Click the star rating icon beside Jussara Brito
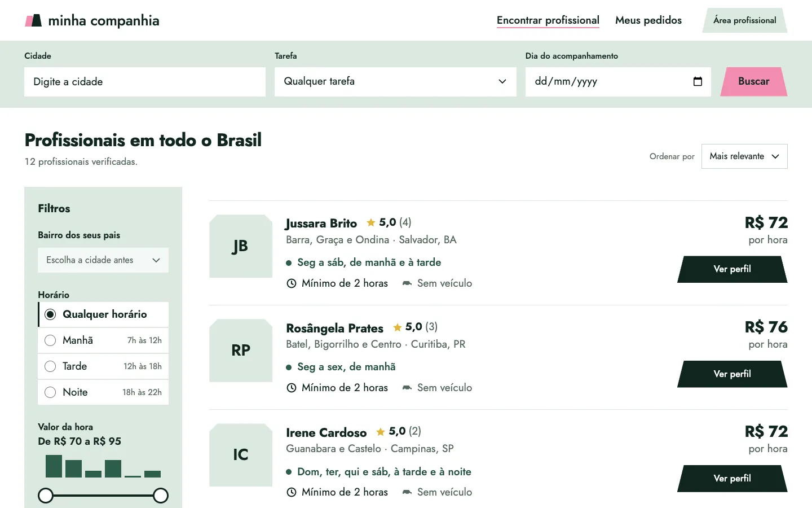The width and height of the screenshot is (812, 508). [x=371, y=222]
